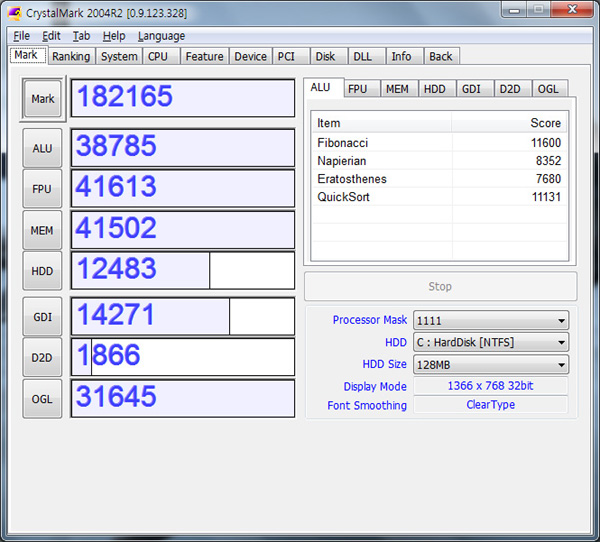This screenshot has width=600, height=542.
Task: Select the OGL results sub-tab
Action: pyautogui.click(x=550, y=89)
